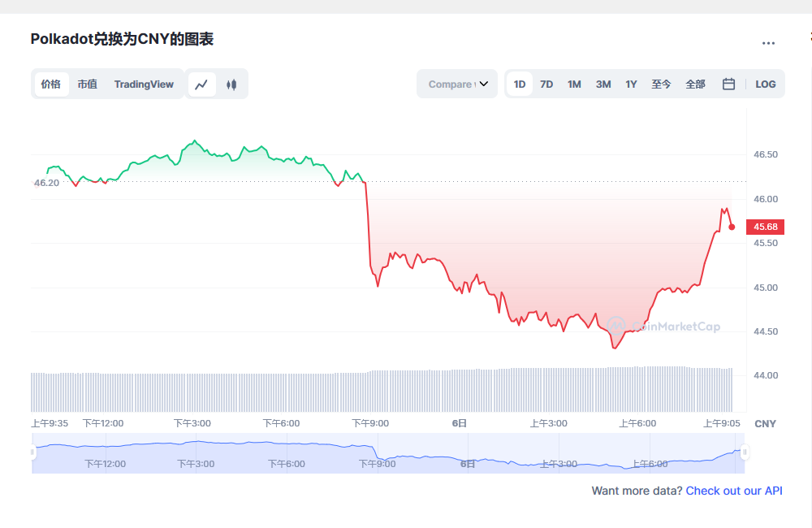Open the Compare dropdown
This screenshot has width=812, height=528.
click(457, 84)
